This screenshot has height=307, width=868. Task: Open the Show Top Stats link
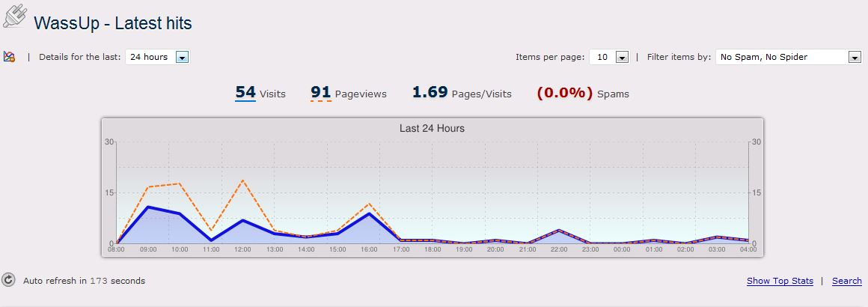point(780,281)
